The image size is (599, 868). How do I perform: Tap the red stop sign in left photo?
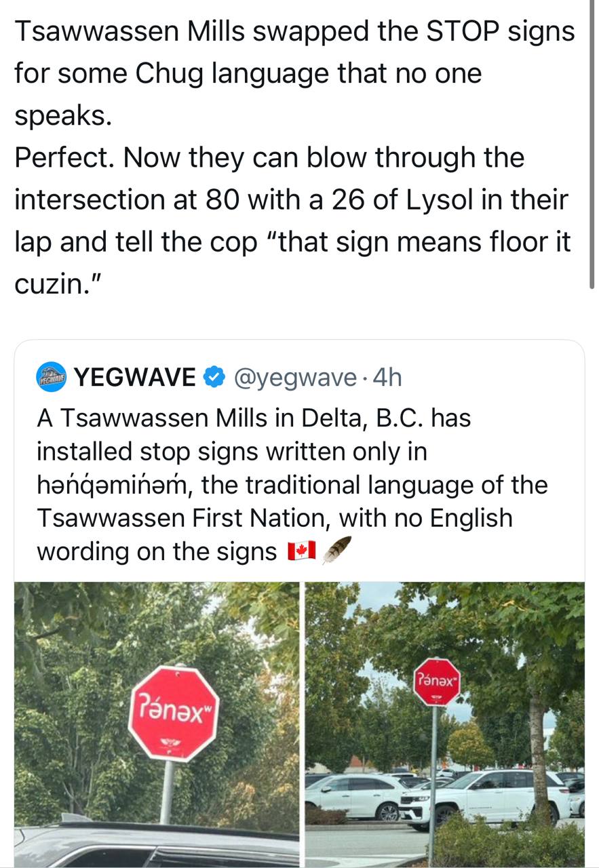point(174,713)
